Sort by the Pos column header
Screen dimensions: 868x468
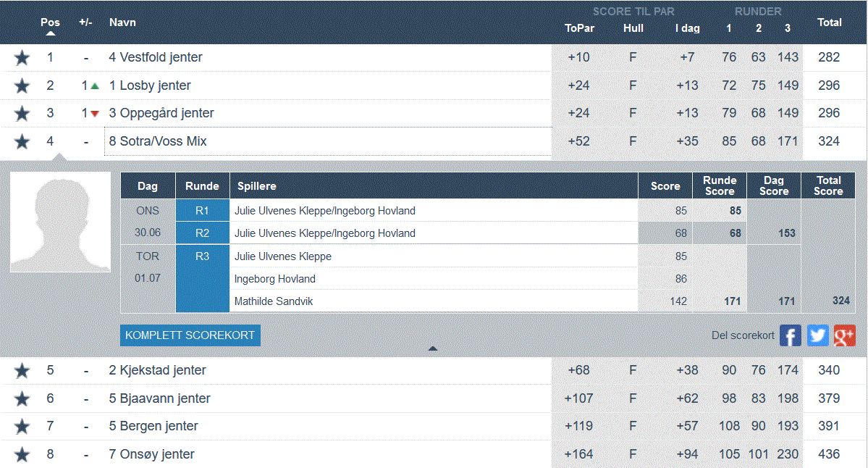click(x=50, y=22)
